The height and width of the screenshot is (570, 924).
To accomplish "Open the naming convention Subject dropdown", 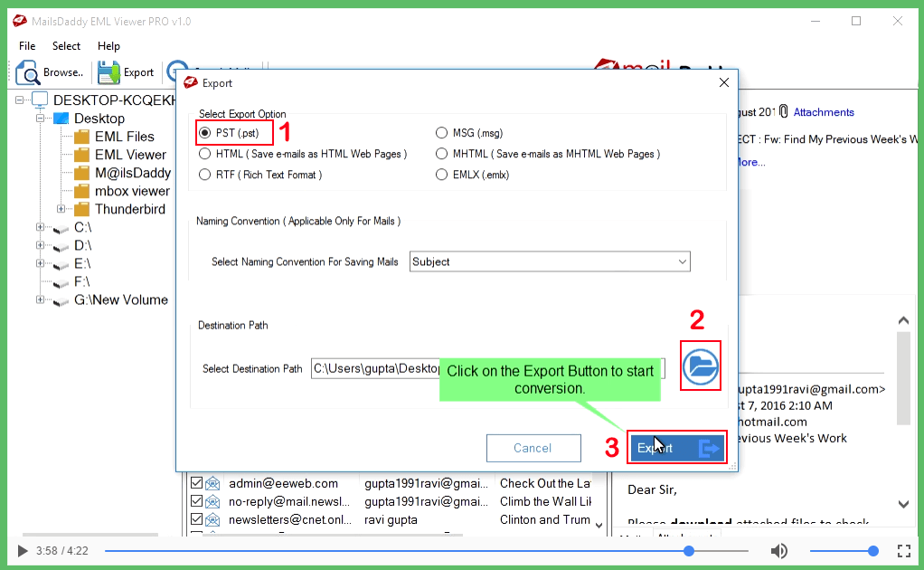I will [684, 261].
